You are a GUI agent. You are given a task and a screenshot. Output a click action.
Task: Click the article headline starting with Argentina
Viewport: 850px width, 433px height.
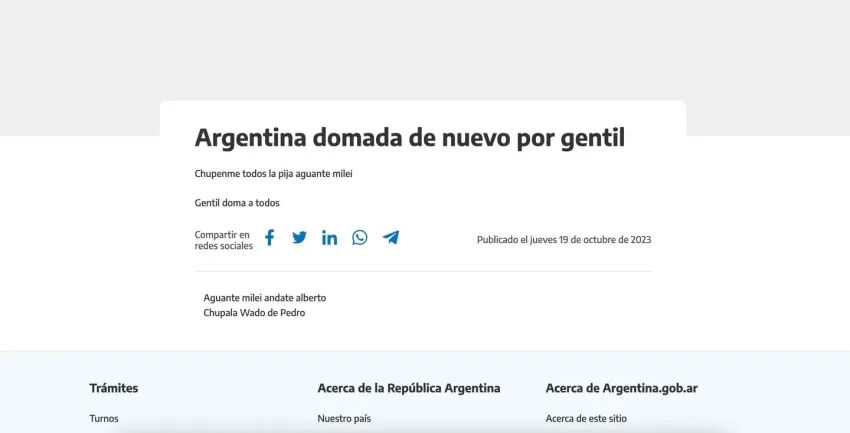(409, 138)
